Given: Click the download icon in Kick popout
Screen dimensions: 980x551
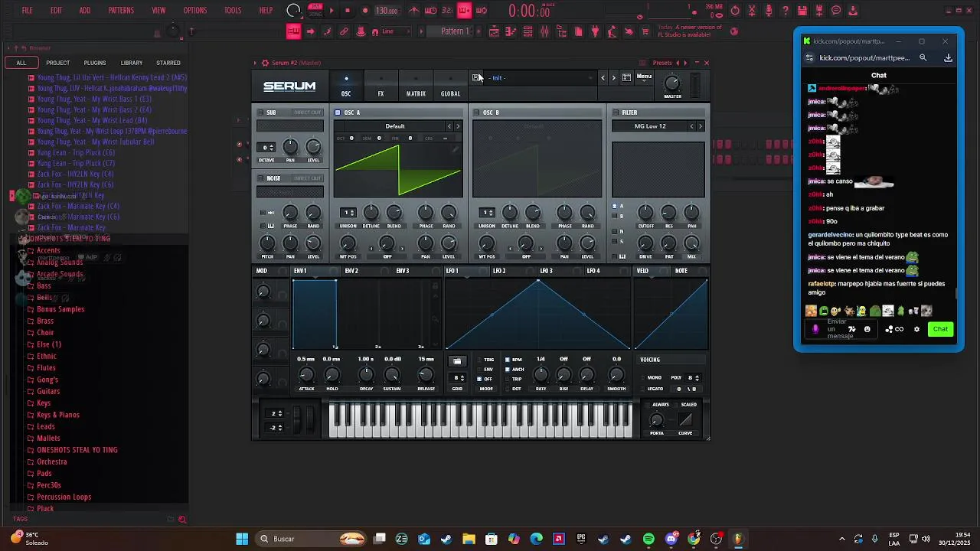Looking at the screenshot, I should click(948, 57).
